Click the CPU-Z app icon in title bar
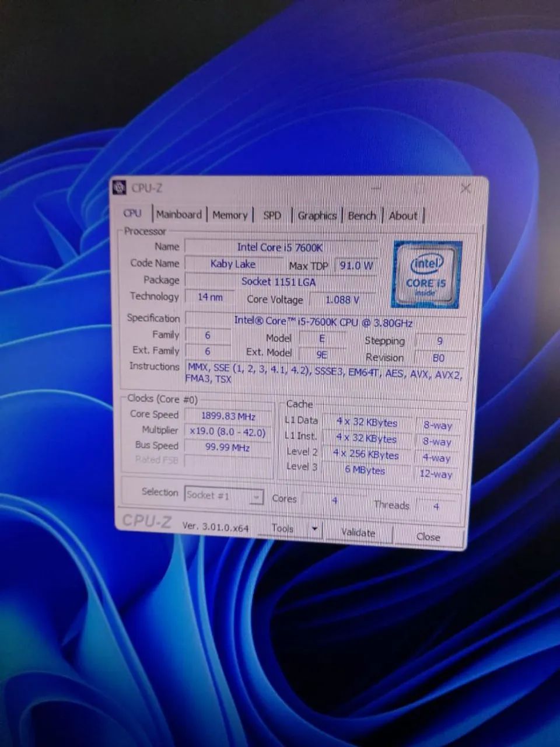This screenshot has width=560, height=747. click(x=120, y=187)
